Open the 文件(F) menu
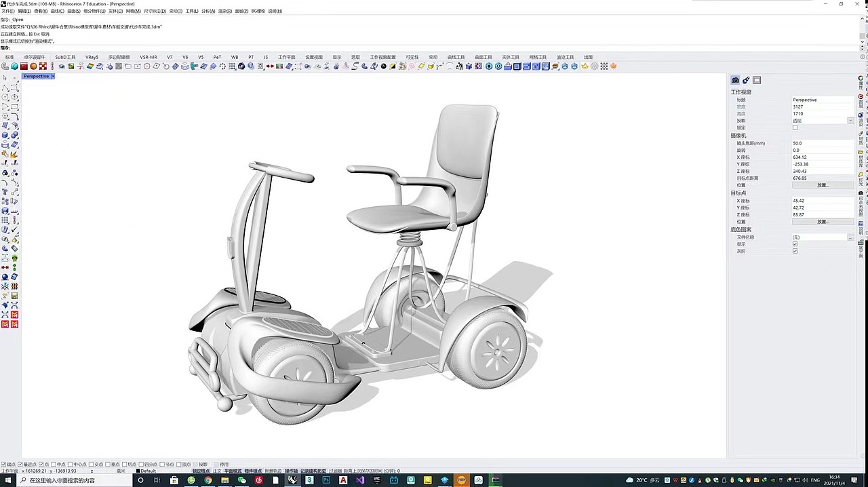868x487 pixels. pos(8,11)
